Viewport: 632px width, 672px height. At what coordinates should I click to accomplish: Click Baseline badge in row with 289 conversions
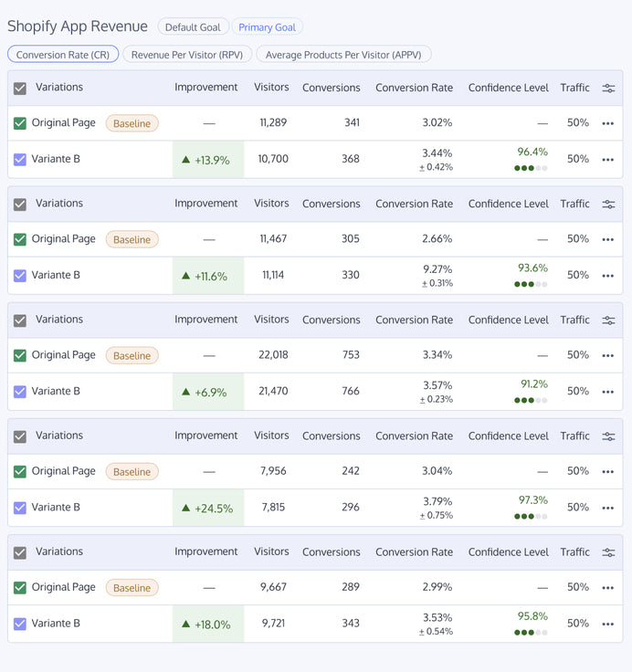(132, 588)
